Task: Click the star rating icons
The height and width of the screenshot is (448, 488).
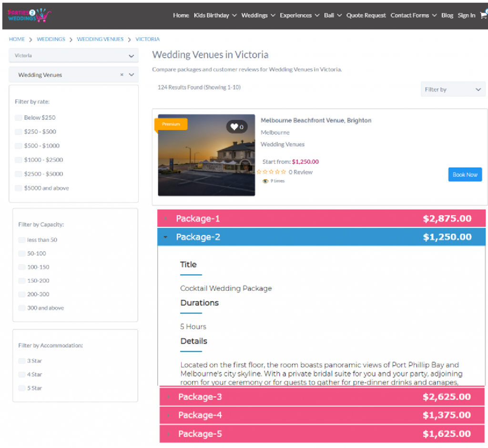Action: pyautogui.click(x=271, y=172)
